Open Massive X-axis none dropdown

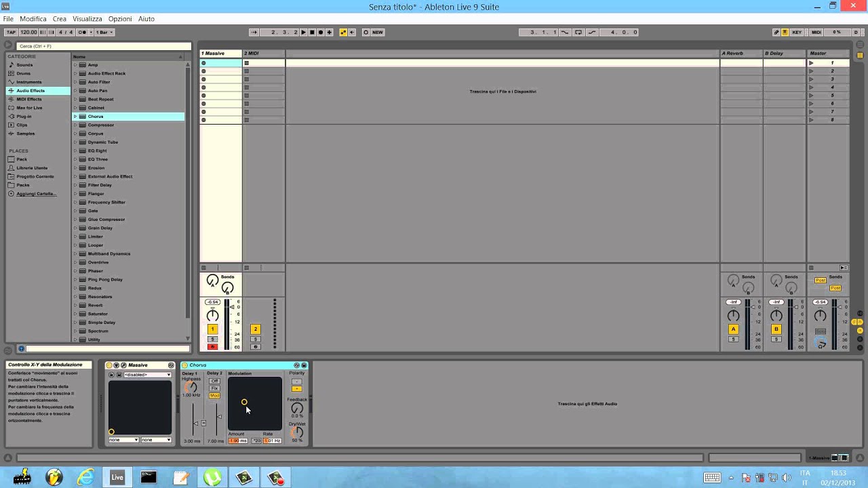[x=123, y=440]
